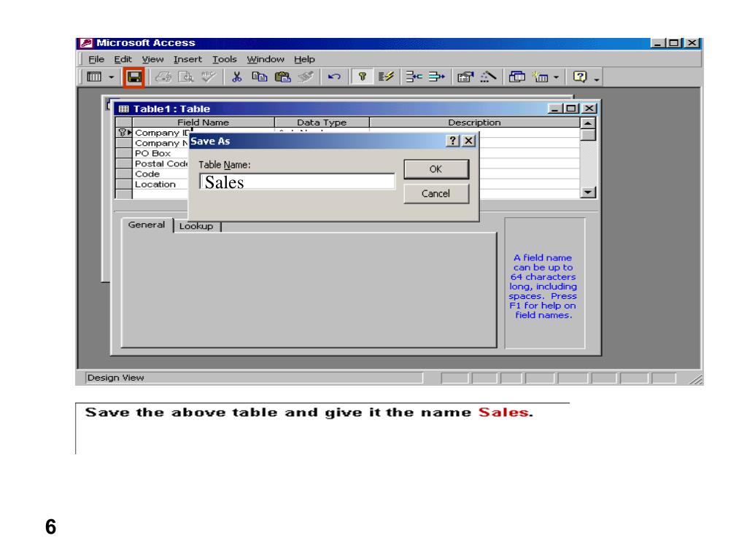This screenshot has width=747, height=560.
Task: Expand the toolbar options arrow
Action: [597, 79]
